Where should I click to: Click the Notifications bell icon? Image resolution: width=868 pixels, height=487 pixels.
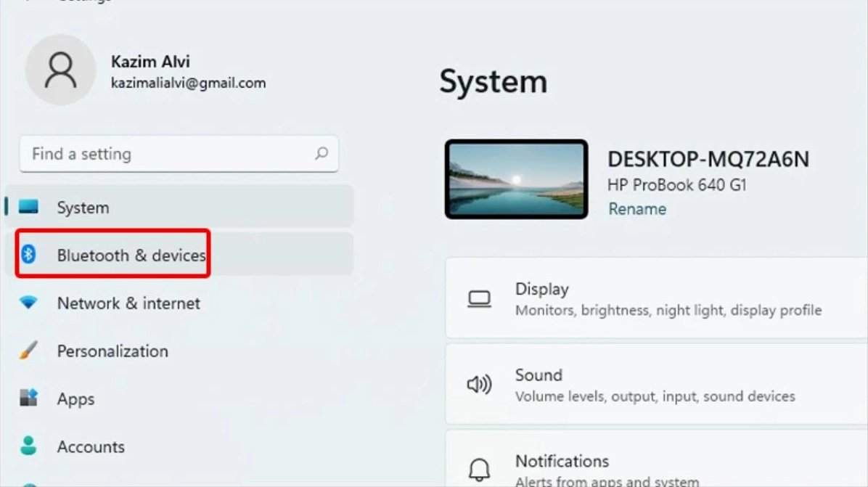480,469
